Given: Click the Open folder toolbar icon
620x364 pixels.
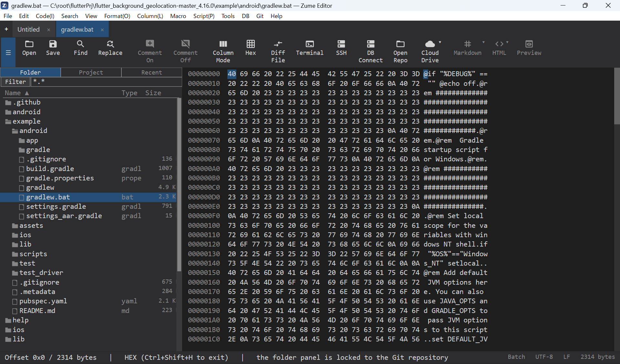Looking at the screenshot, I should coord(29,48).
